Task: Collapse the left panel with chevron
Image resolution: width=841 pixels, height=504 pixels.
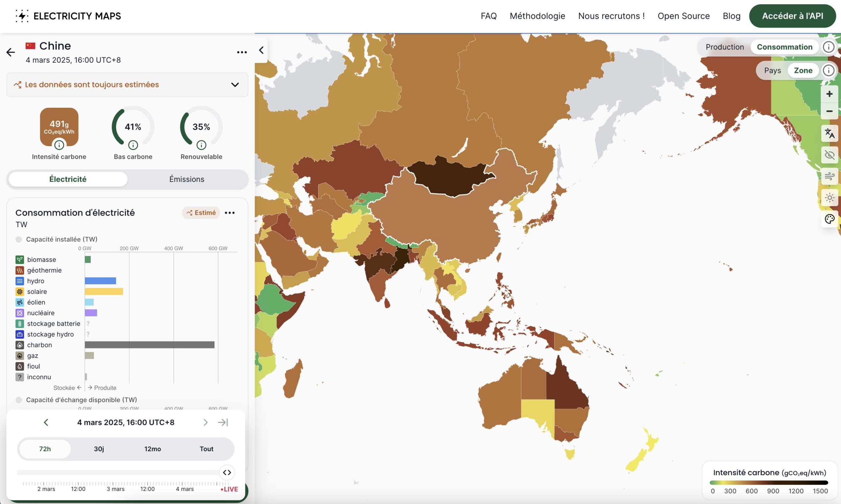Action: 261,50
